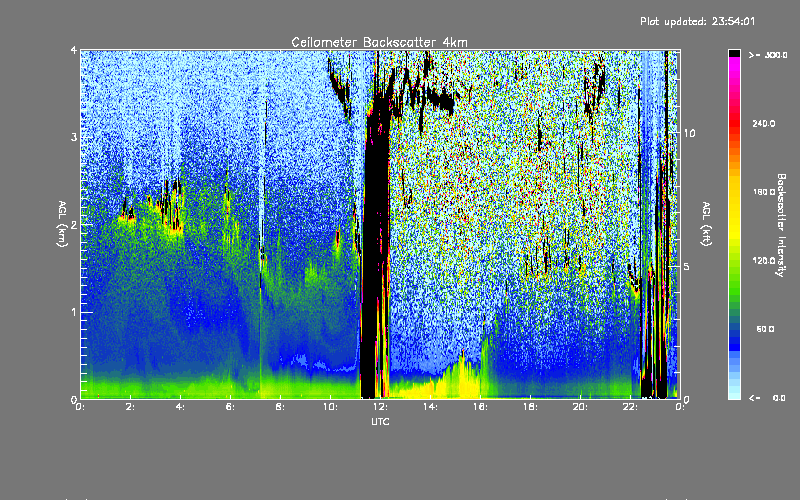Click the "18:" tick on the UTC axis
This screenshot has height=500, width=800.
click(531, 407)
